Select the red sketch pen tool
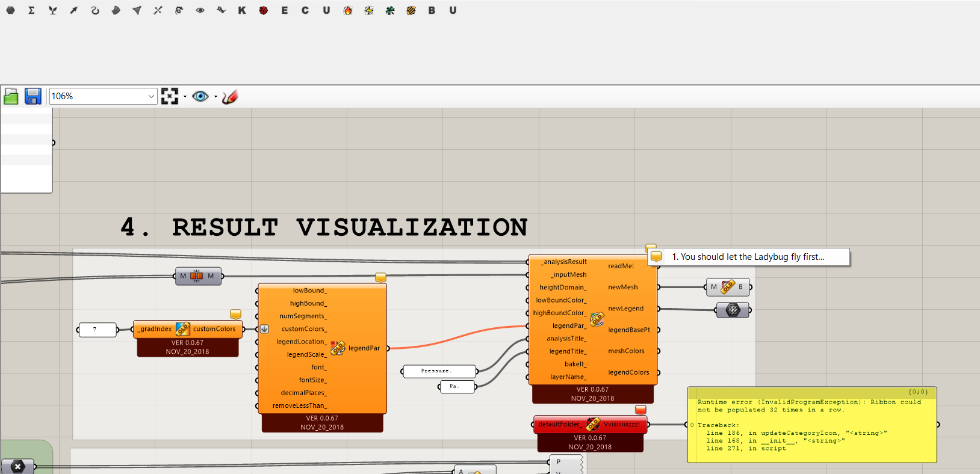980x474 pixels. [230, 96]
